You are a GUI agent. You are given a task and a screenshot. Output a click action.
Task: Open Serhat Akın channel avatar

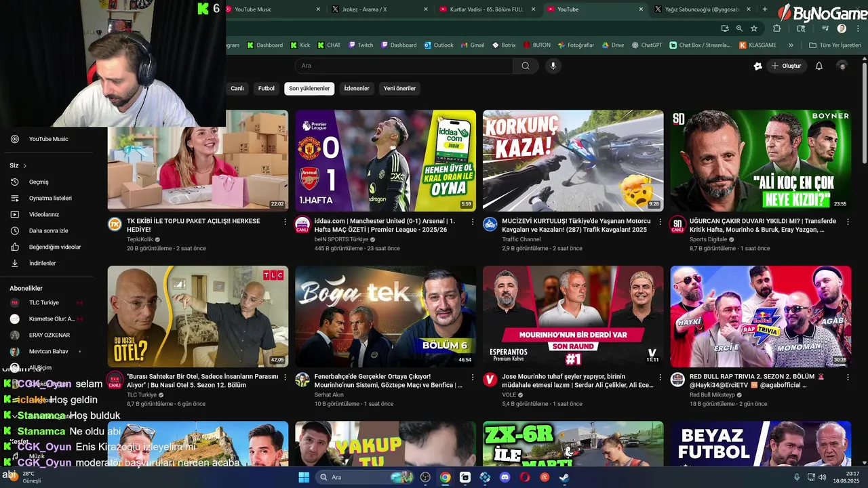(x=303, y=380)
